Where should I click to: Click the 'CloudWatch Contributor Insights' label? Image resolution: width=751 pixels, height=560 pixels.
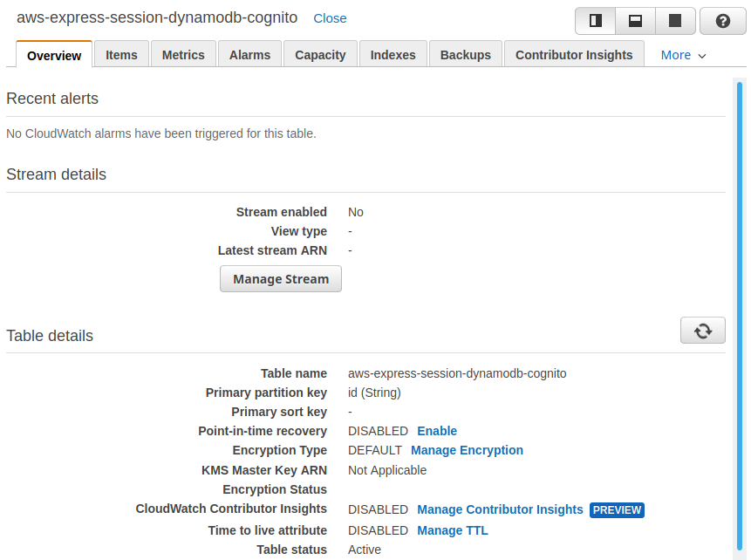tap(231, 509)
